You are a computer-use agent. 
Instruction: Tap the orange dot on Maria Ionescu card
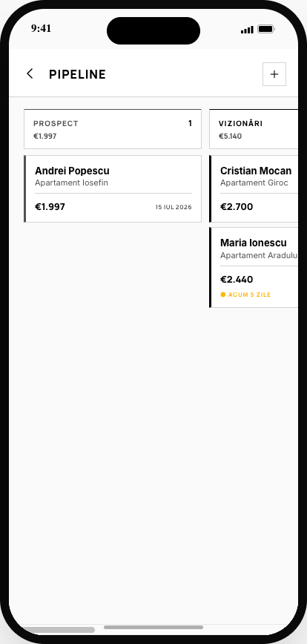coord(223,295)
